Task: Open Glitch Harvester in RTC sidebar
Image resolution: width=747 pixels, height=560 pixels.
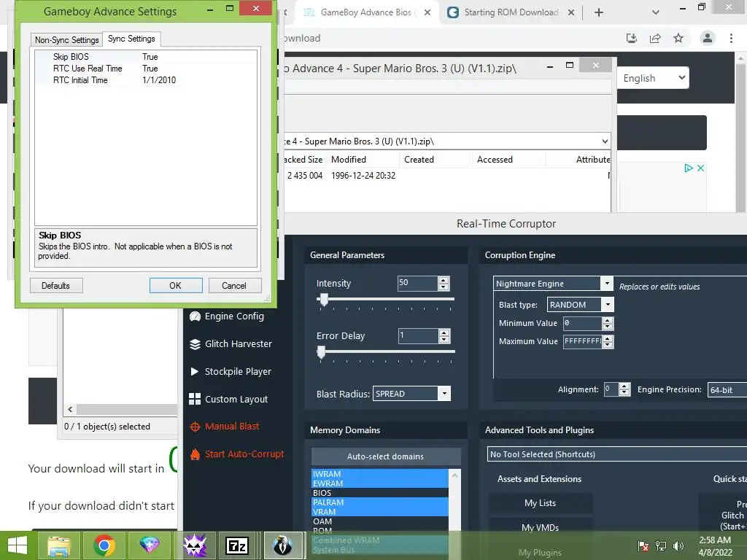Action: click(239, 344)
